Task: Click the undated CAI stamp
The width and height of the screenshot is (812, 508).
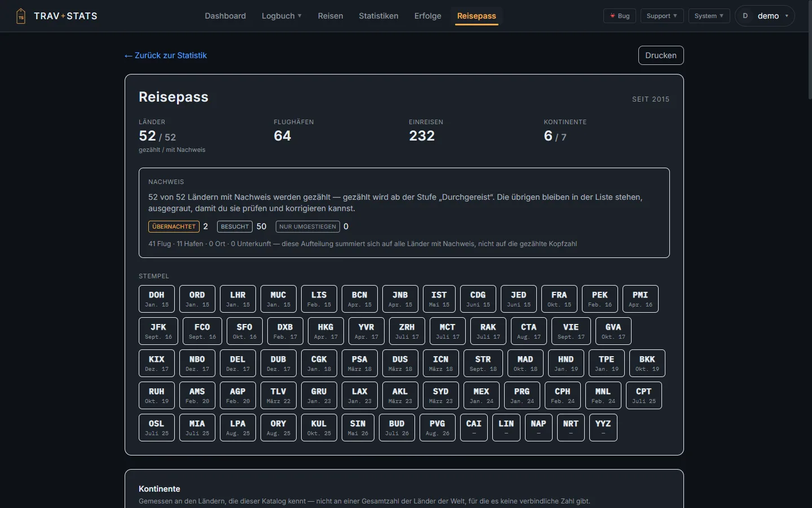Action: coord(474,427)
